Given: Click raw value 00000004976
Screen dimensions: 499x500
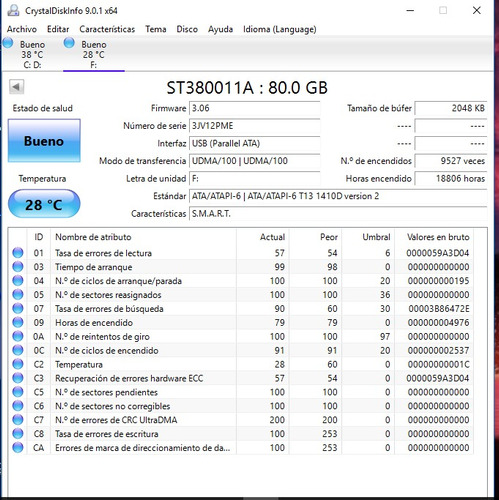Looking at the screenshot, I should 438,322.
